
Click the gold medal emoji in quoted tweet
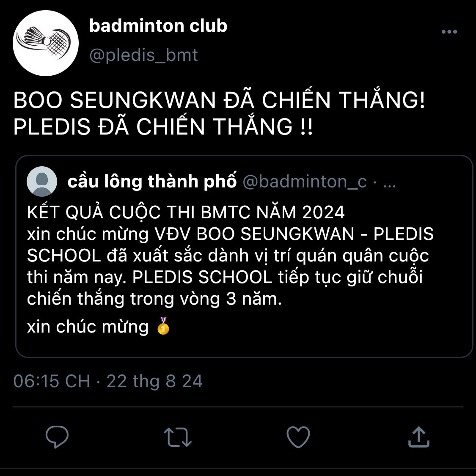pos(163,326)
